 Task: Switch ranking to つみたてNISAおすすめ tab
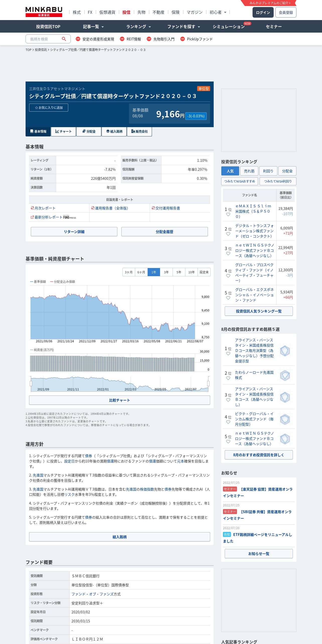(x=239, y=181)
